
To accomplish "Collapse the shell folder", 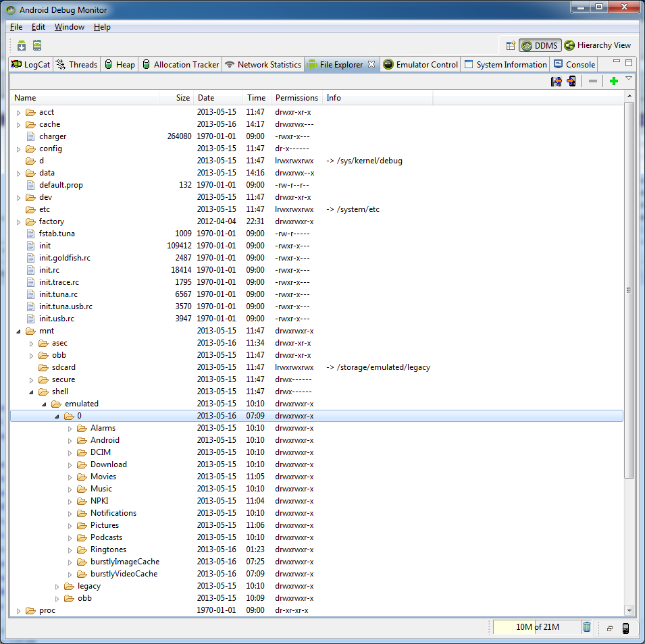I will pyautogui.click(x=31, y=392).
